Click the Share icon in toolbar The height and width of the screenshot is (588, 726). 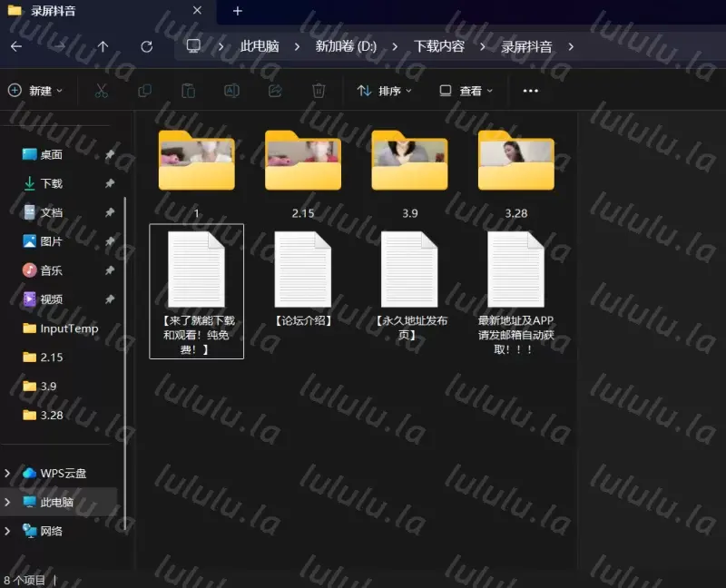tap(276, 91)
